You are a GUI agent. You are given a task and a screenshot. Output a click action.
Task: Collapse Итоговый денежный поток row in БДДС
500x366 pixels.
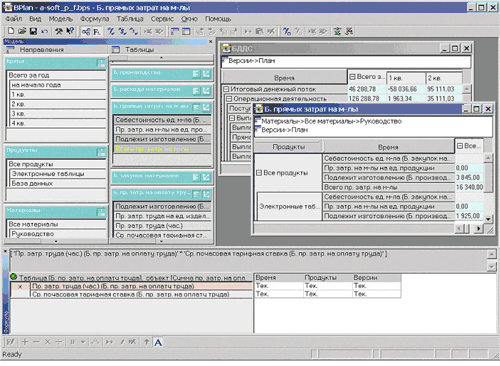(x=226, y=89)
